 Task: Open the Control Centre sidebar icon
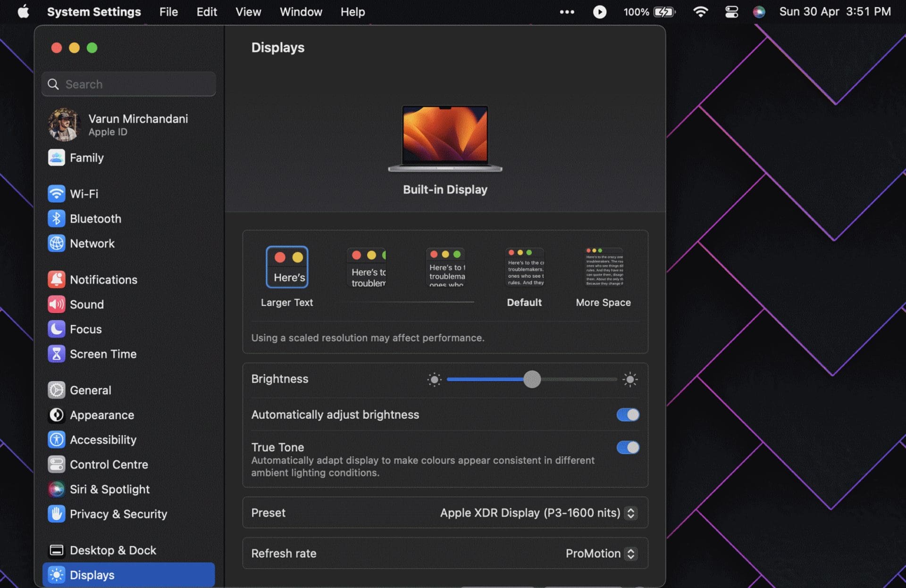(56, 464)
